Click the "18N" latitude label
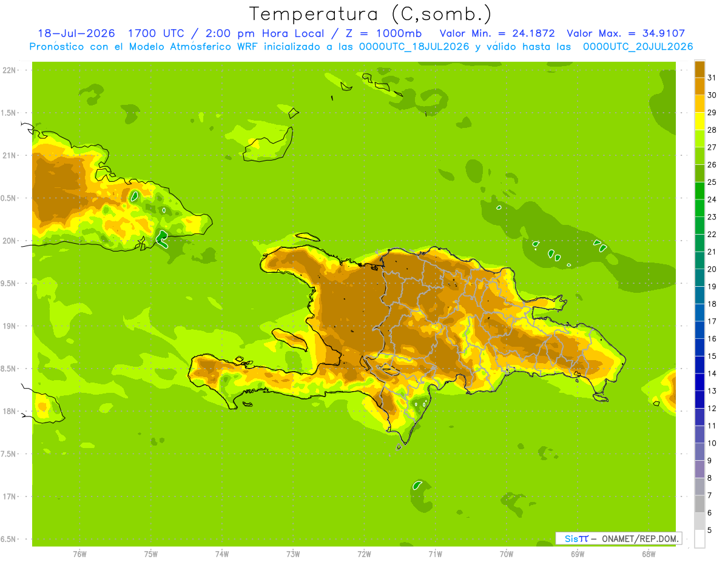 (x=9, y=411)
